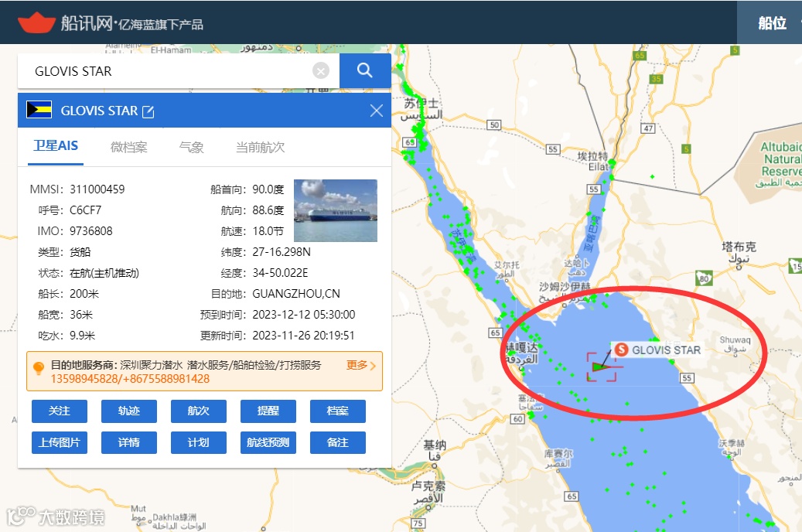Click the 卢克索 city label on map
This screenshot has width=802, height=532.
(x=428, y=486)
